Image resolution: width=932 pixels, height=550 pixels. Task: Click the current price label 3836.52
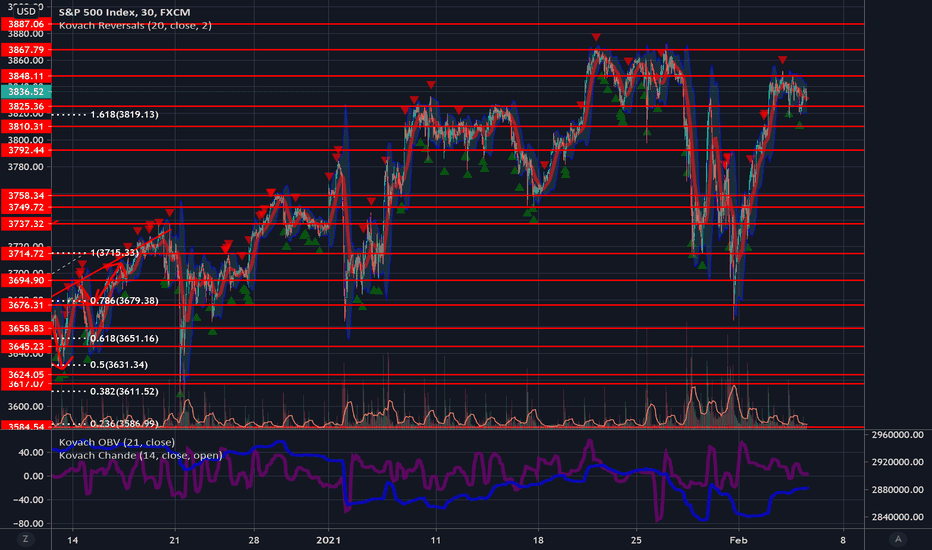pos(26,92)
